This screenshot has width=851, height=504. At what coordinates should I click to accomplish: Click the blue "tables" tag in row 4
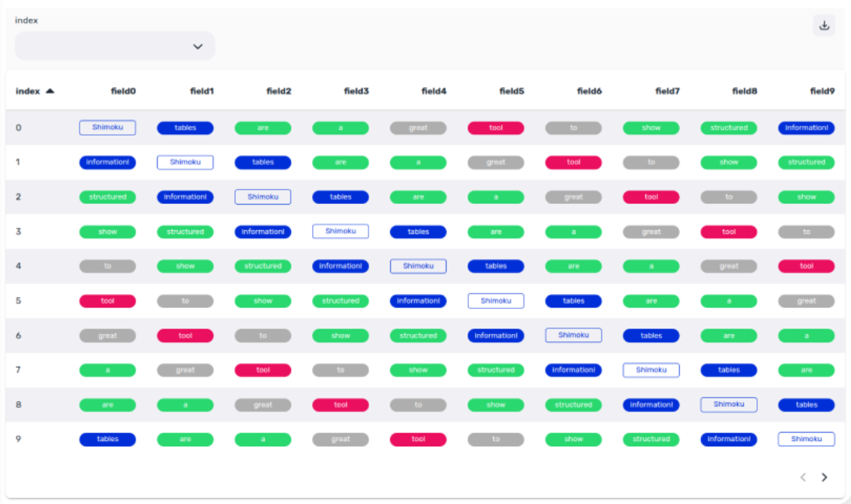496,266
